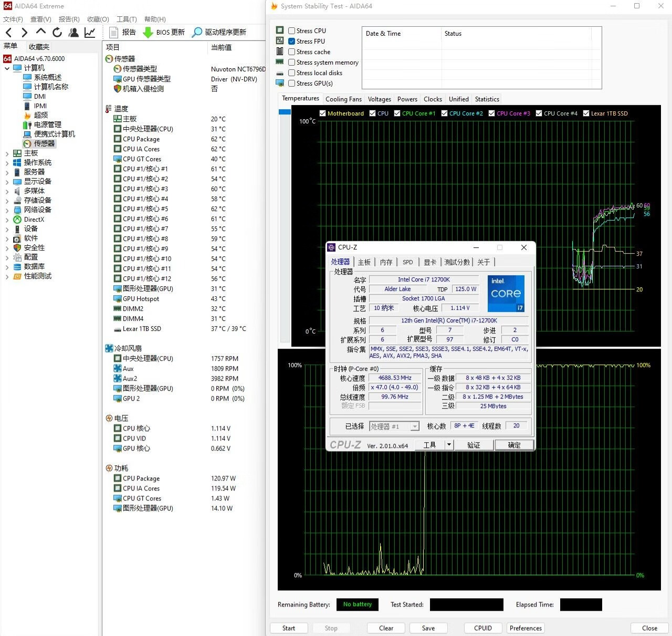Click the Stress CPU chip icon

(280, 30)
